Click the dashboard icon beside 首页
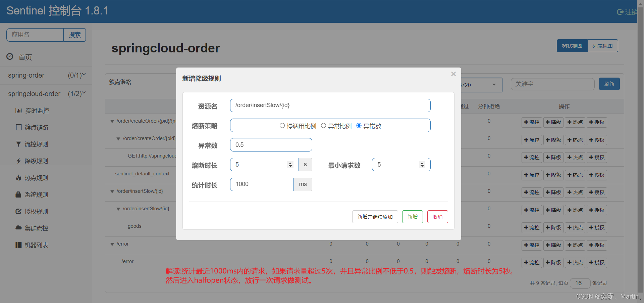The height and width of the screenshot is (303, 644). (10, 56)
